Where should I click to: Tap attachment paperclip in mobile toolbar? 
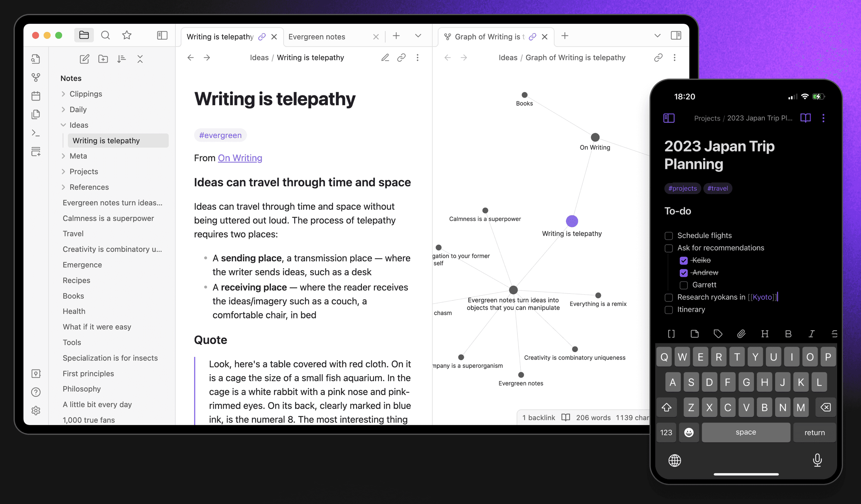click(741, 334)
